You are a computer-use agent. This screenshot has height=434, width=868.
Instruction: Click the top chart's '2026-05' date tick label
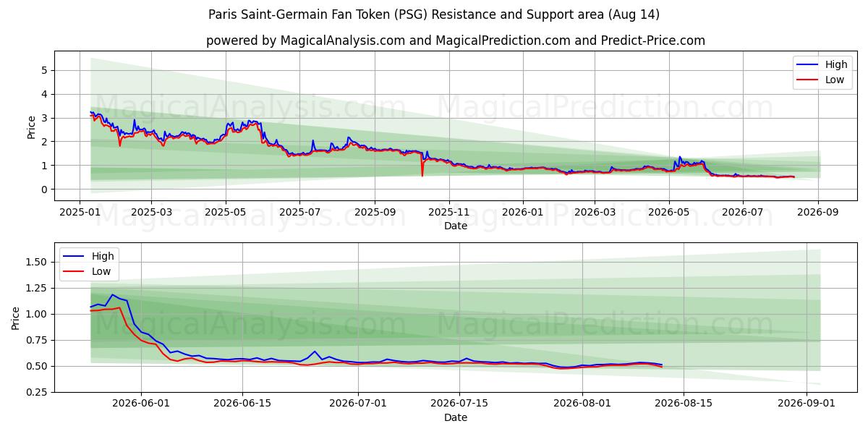point(669,213)
